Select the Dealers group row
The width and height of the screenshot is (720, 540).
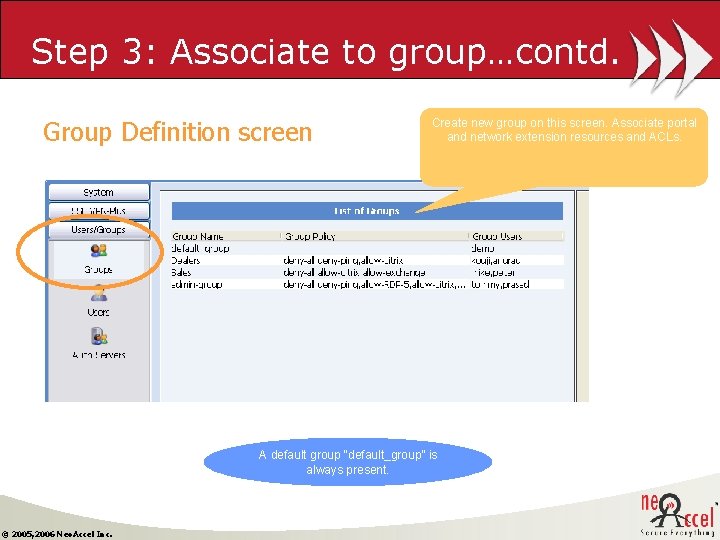pos(367,260)
